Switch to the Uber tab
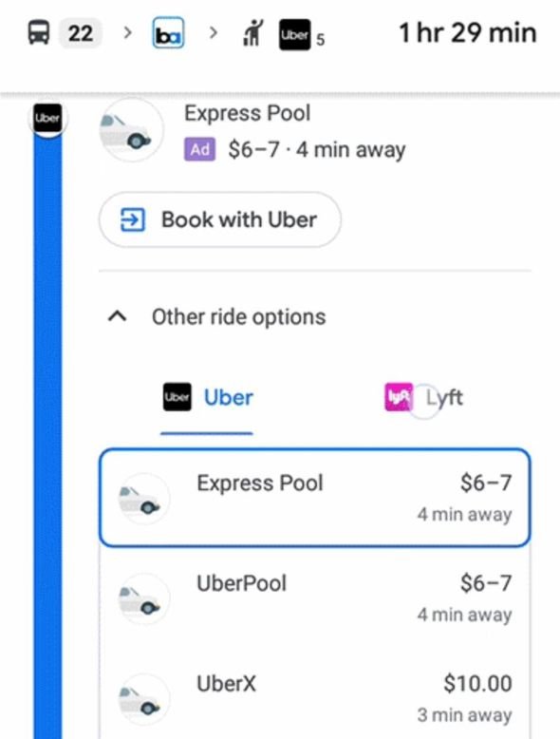Viewport: 560px width, 739px height. pyautogui.click(x=207, y=398)
